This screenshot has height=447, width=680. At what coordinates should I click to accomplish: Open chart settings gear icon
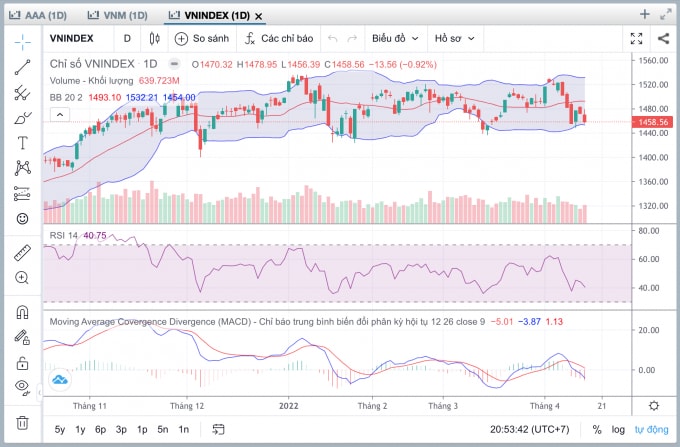[x=654, y=406]
